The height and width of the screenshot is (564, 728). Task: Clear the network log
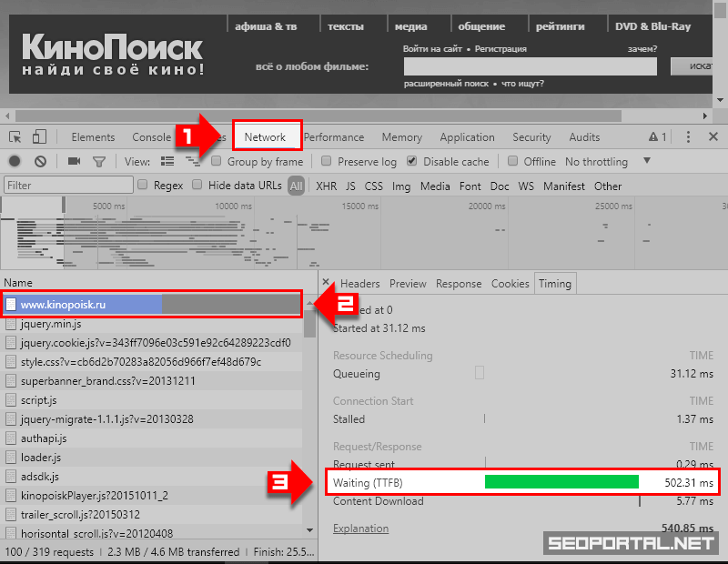coord(40,162)
